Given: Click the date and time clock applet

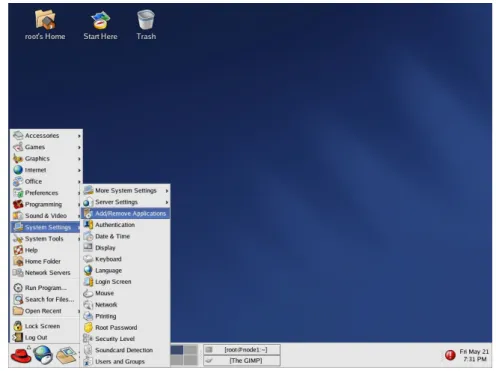Looking at the screenshot, I should [474, 355].
